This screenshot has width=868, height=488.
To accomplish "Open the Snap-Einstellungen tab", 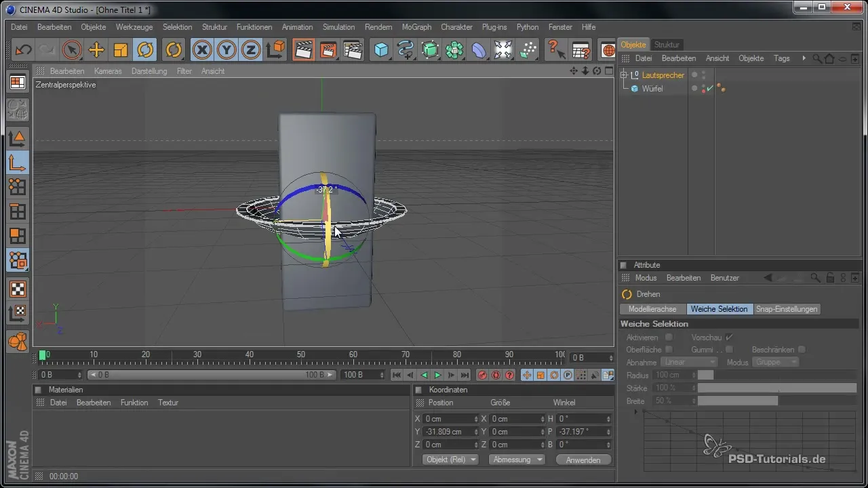I will [x=787, y=309].
